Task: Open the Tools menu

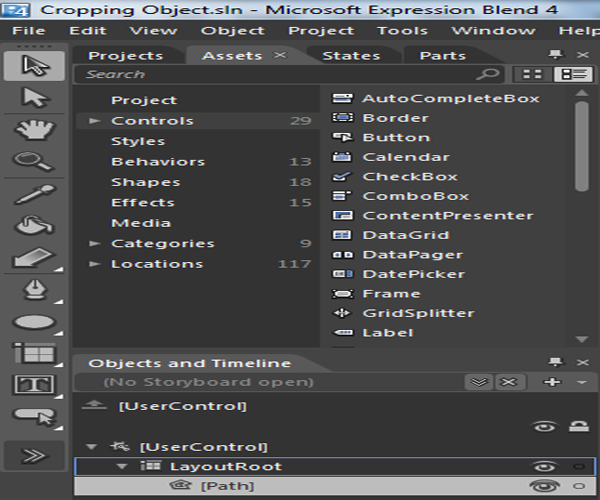Action: pos(402,31)
